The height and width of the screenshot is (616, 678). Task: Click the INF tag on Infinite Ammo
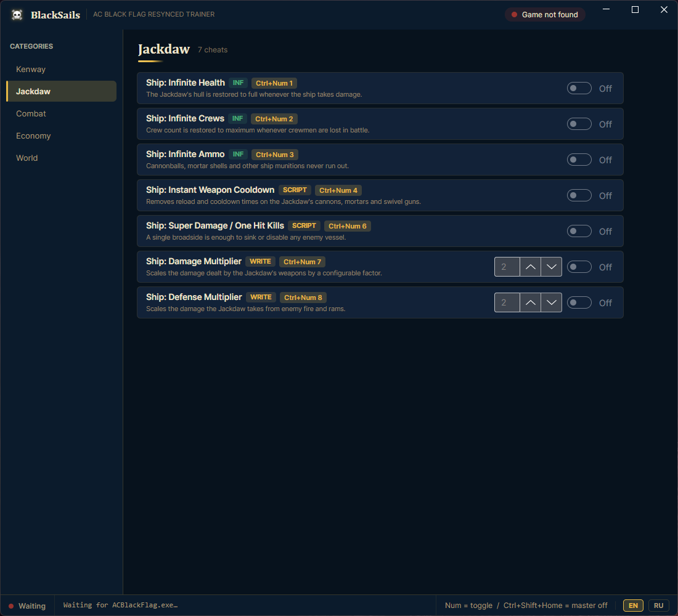point(238,155)
